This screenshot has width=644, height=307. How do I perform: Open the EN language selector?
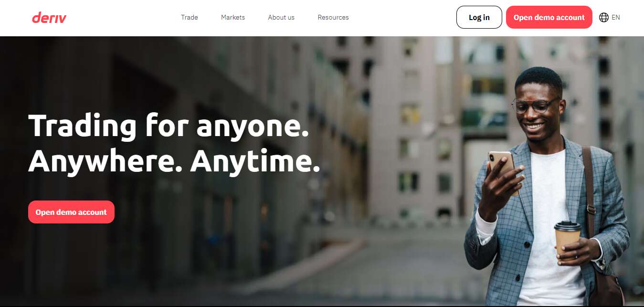(610, 17)
